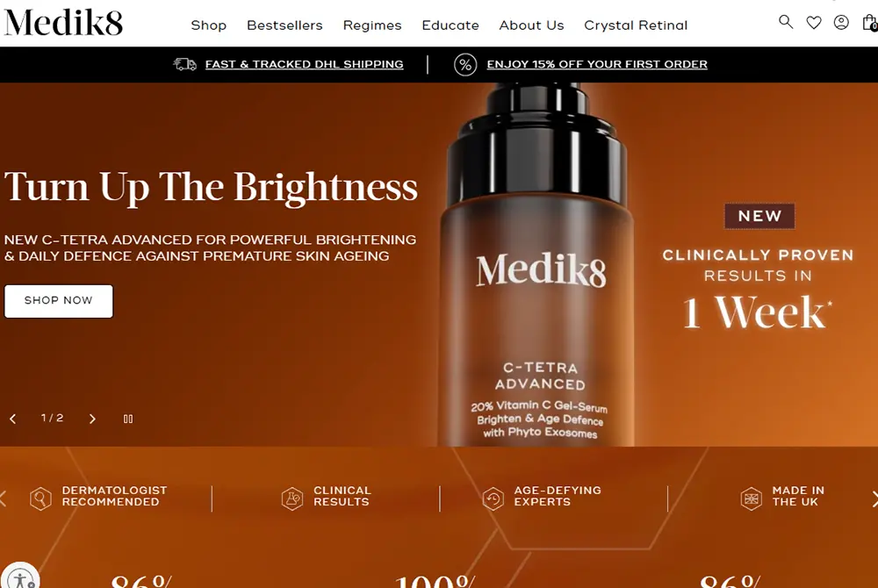This screenshot has width=878, height=588.
Task: Open the wishlist heart icon
Action: click(x=814, y=22)
